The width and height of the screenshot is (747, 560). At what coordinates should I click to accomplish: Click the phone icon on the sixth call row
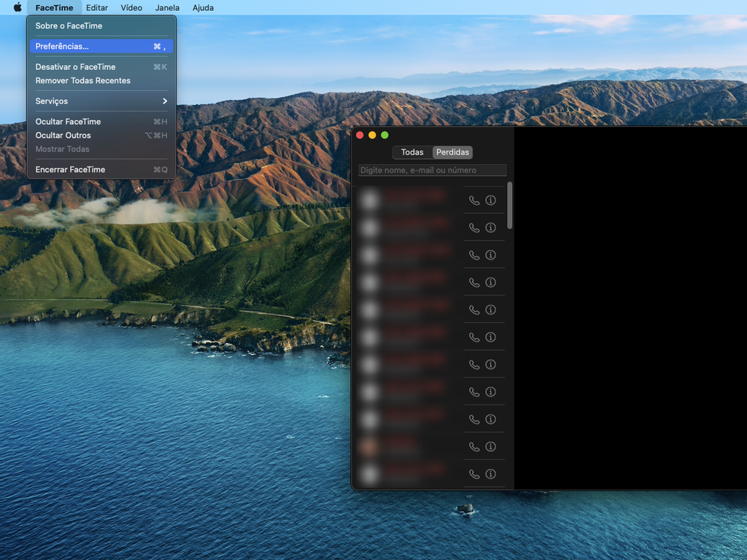[x=474, y=338]
